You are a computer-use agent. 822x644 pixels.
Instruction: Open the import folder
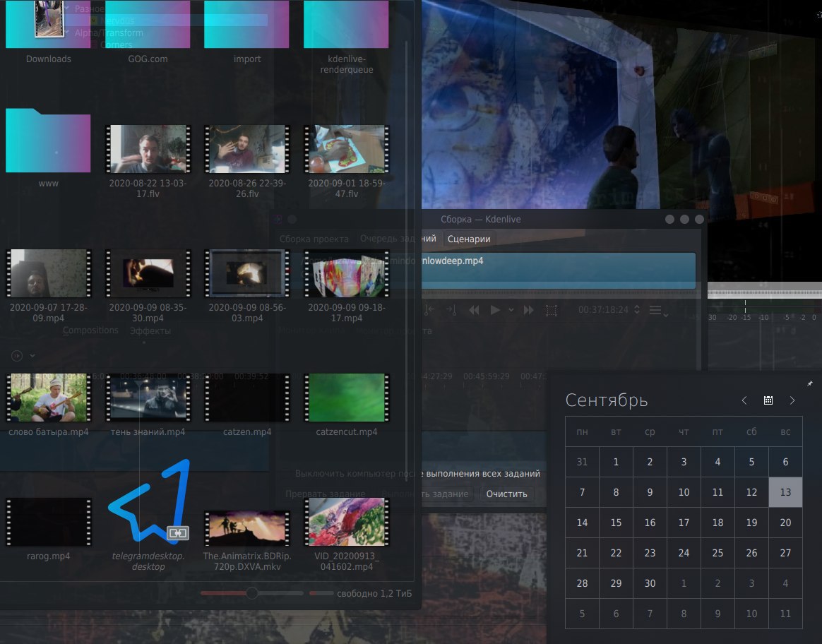pyautogui.click(x=247, y=32)
